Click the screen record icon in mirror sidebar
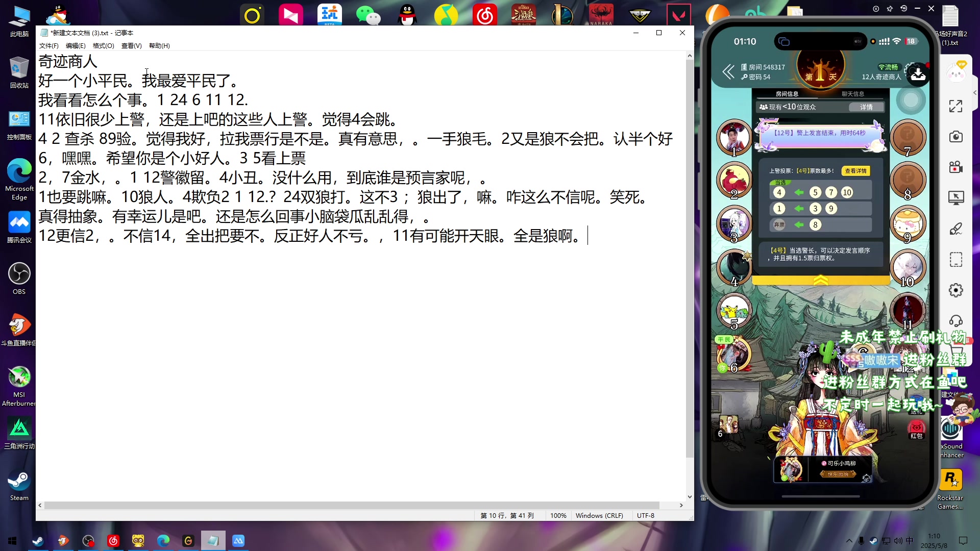 coord(955,167)
